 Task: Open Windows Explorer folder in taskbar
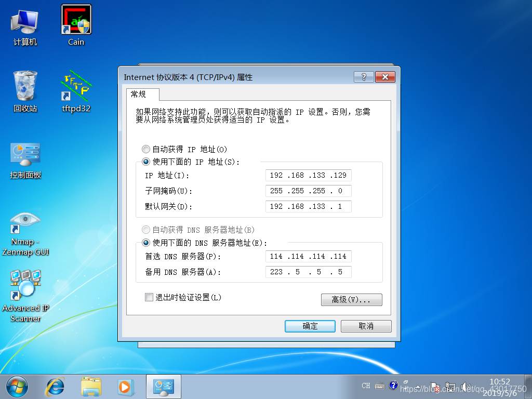91,387
